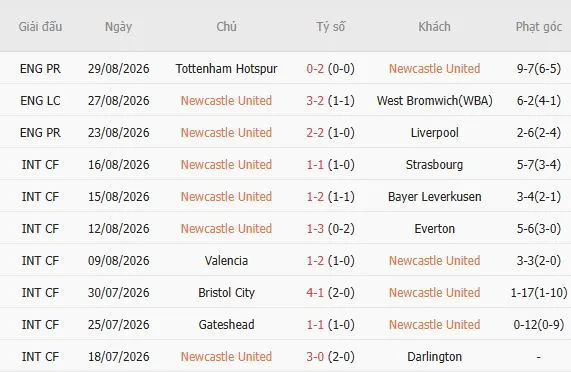The width and height of the screenshot is (571, 372).
Task: Open the 3-0 score against Darlington
Action: (315, 357)
